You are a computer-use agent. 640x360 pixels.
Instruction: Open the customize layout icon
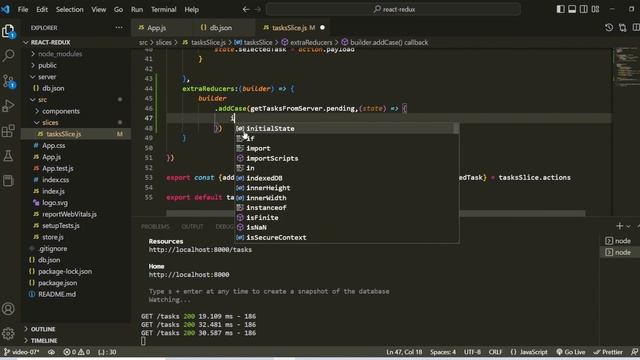coord(595,9)
